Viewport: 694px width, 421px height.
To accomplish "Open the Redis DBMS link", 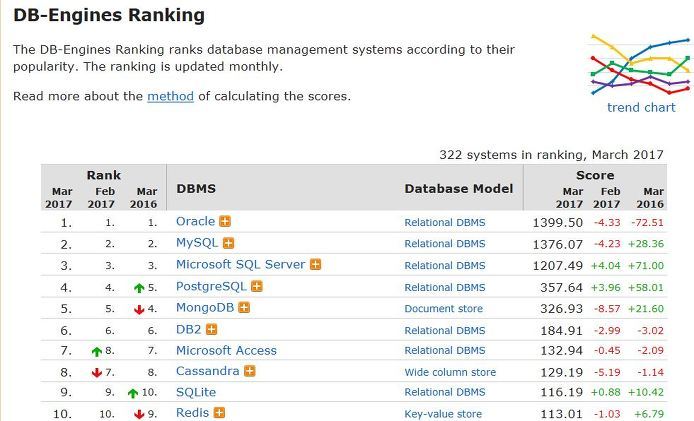I will click(x=193, y=413).
